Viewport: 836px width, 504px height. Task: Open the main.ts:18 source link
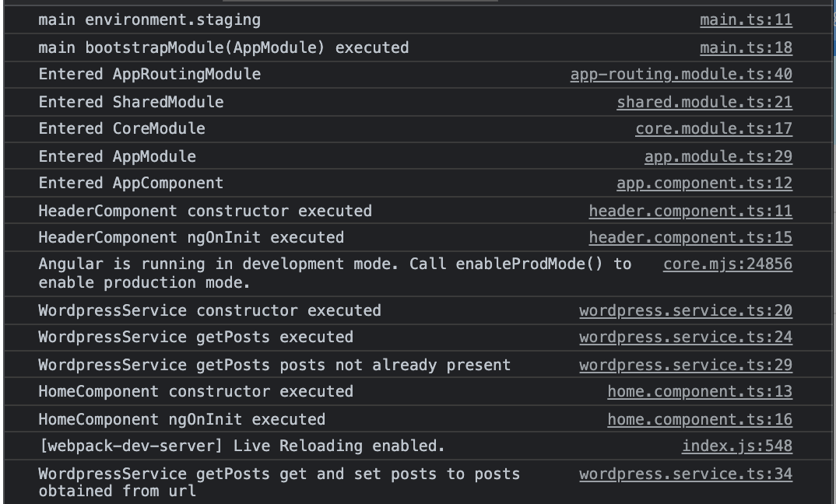(x=746, y=48)
